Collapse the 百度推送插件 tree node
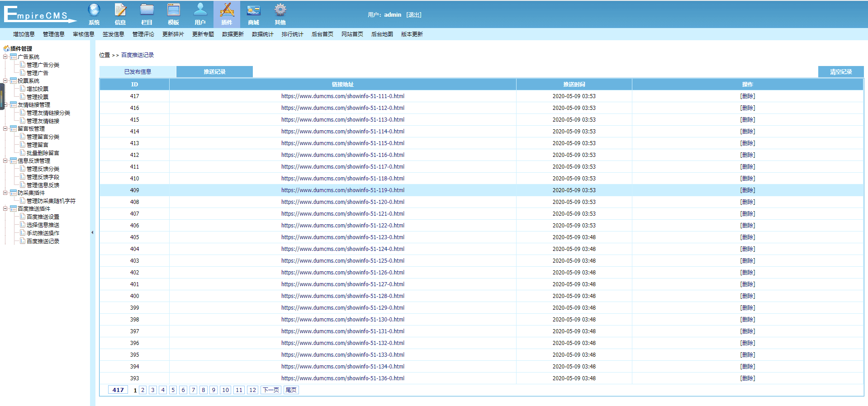Image resolution: width=868 pixels, height=406 pixels. coord(5,208)
